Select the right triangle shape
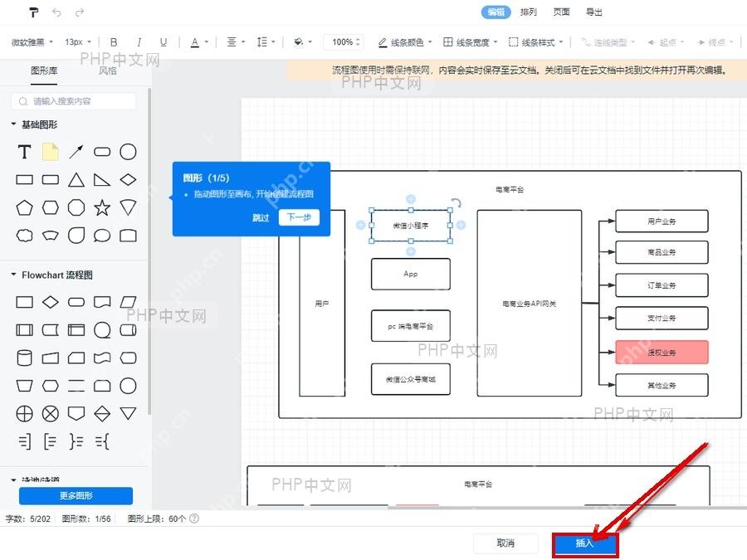This screenshot has height=560, width=747. click(102, 179)
